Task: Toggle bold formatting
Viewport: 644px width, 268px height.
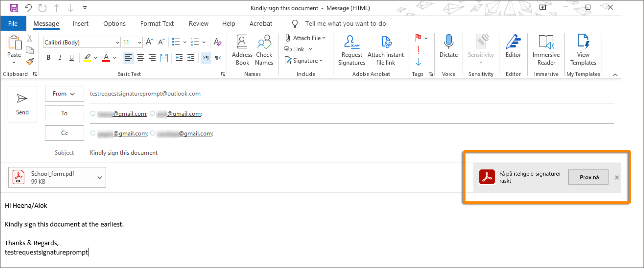Action: (48, 58)
